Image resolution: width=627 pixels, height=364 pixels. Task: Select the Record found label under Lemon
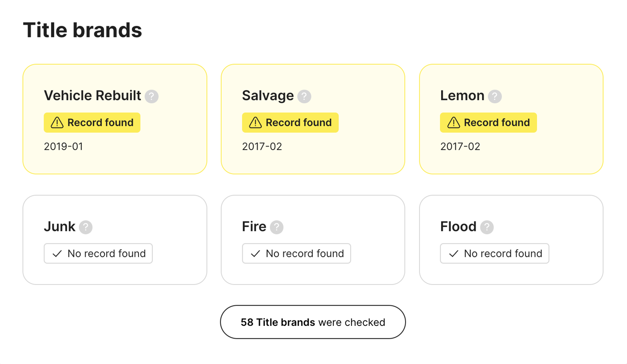[497, 123]
